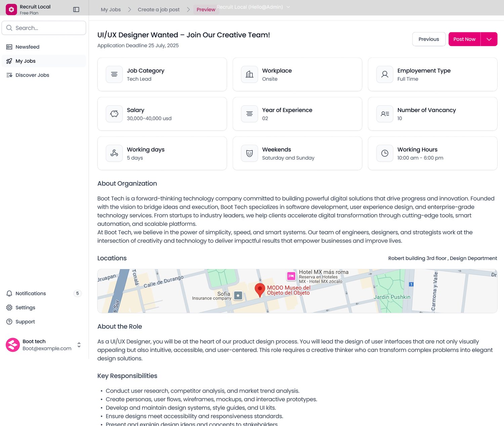Click the Workplace building icon
Image resolution: width=504 pixels, height=426 pixels.
click(250, 74)
